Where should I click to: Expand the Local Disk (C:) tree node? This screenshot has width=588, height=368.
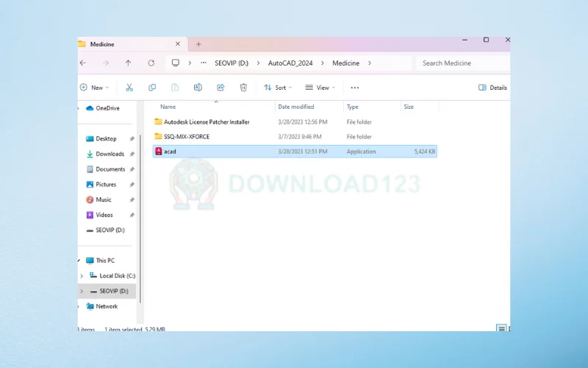click(81, 276)
